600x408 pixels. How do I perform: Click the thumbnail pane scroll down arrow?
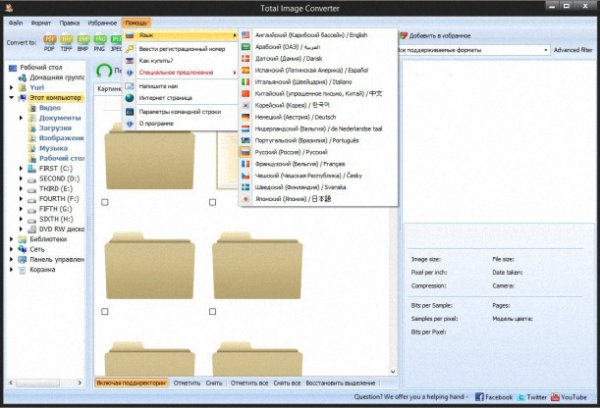pyautogui.click(x=393, y=372)
